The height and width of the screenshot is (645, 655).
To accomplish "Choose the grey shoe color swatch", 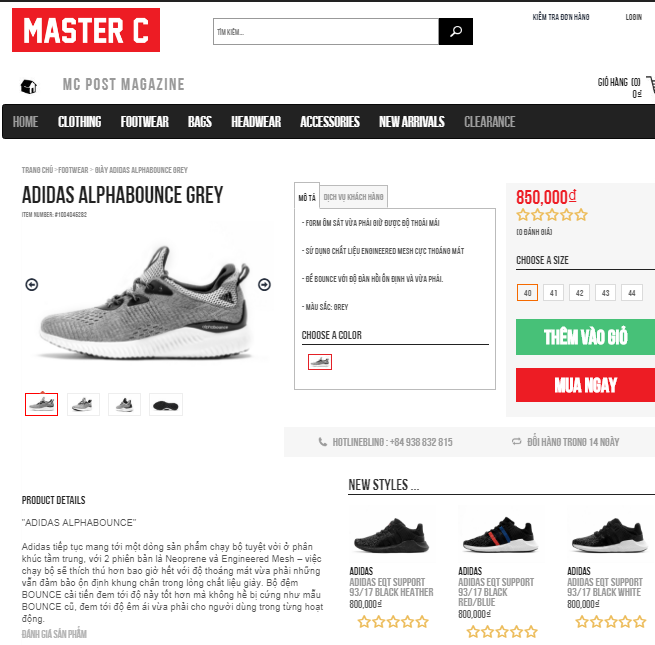I will 320,362.
